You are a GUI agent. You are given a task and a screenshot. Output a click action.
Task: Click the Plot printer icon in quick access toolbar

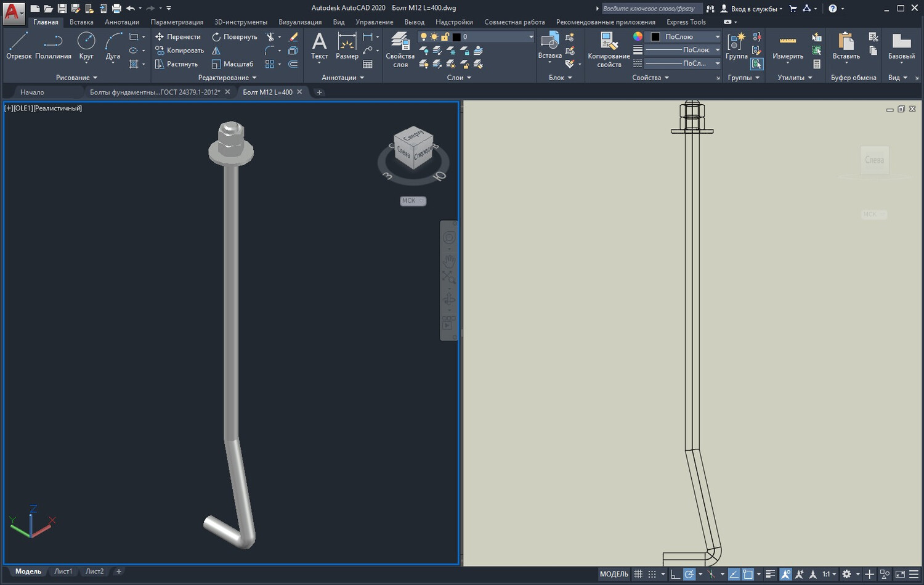(x=116, y=9)
